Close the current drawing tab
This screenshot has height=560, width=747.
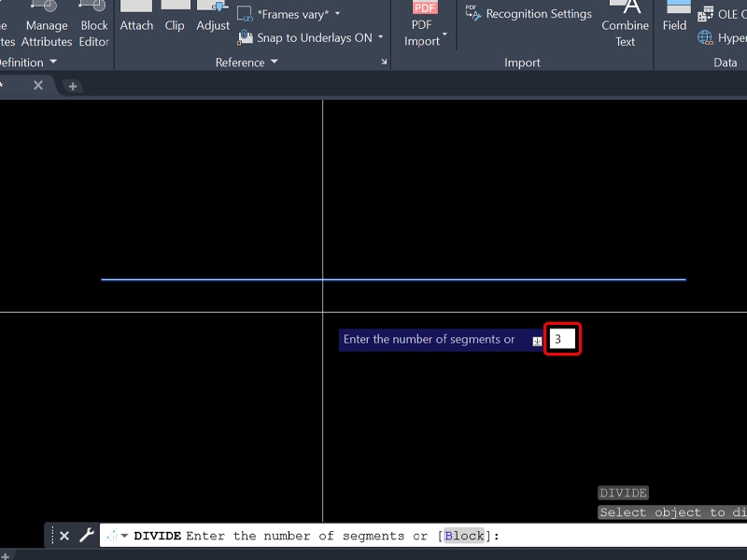[38, 85]
